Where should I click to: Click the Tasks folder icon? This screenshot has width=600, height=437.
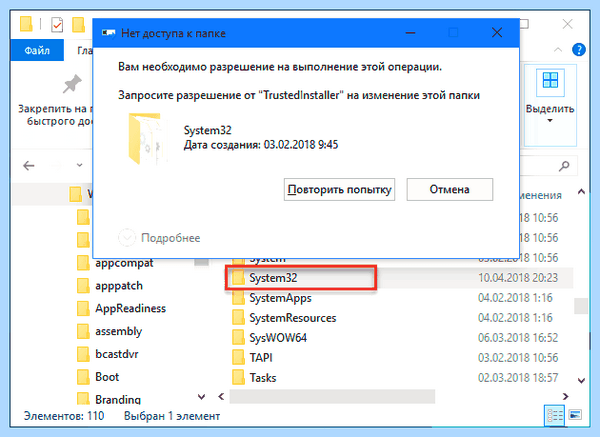pos(238,377)
